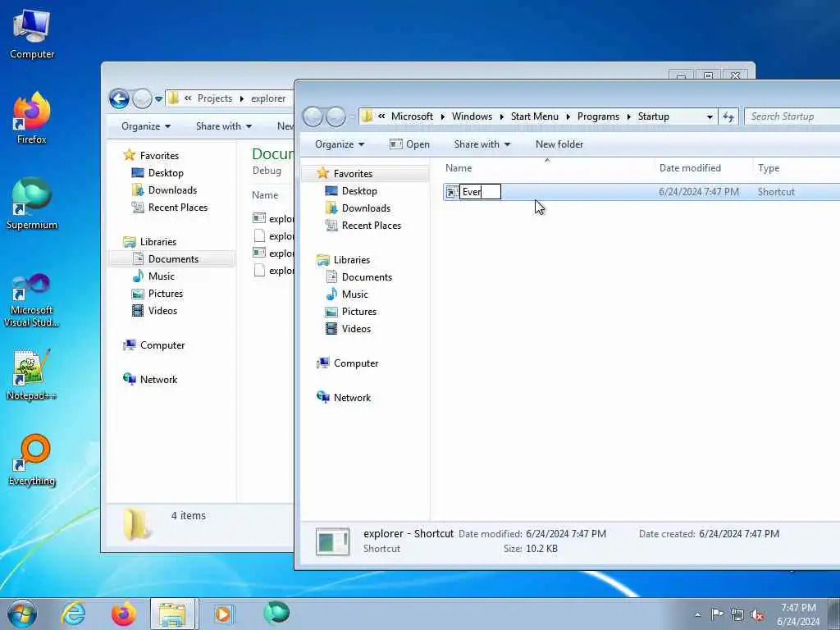The height and width of the screenshot is (630, 840).
Task: Click the Search Startup field
Action: (792, 116)
